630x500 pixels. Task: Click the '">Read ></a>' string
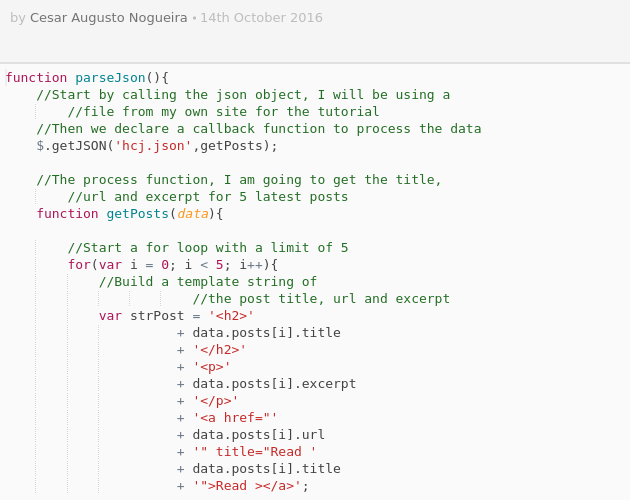point(247,486)
